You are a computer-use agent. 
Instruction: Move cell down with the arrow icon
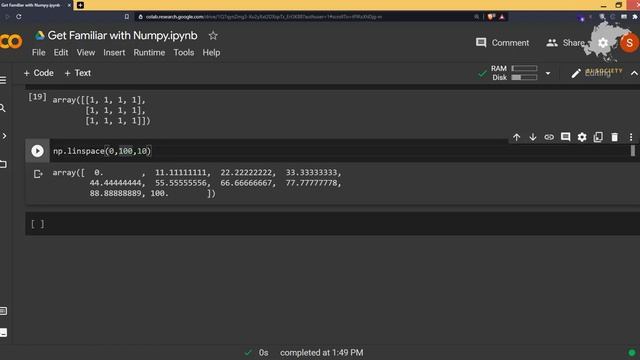pyautogui.click(x=533, y=137)
